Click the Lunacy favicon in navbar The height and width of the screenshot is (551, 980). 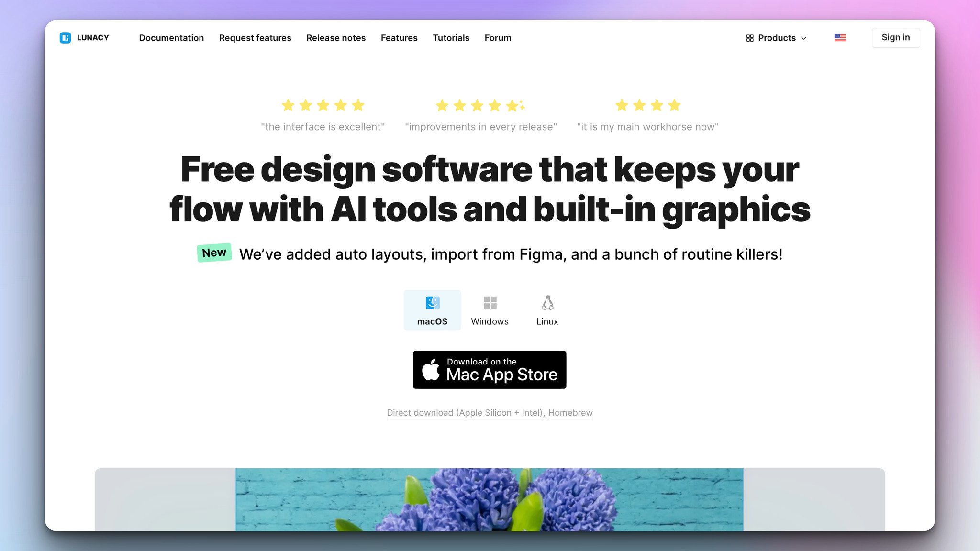(65, 37)
